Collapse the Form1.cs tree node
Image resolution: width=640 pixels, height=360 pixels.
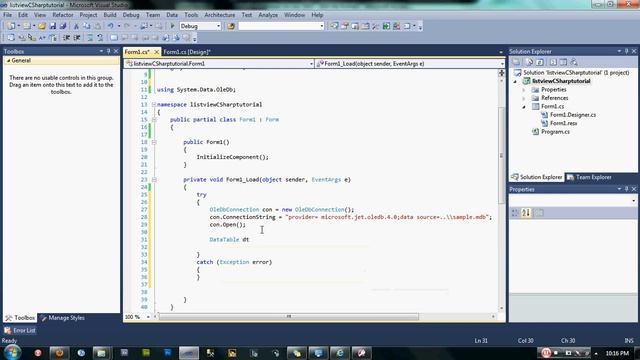pyautogui.click(x=524, y=107)
